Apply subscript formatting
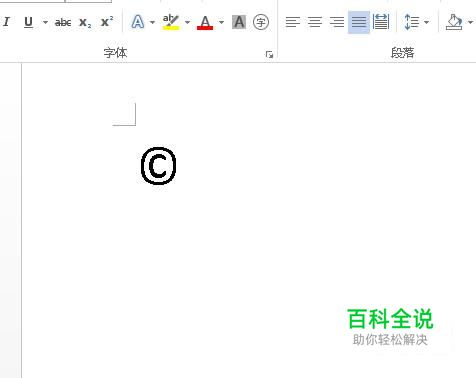This screenshot has width=476, height=378. [85, 22]
